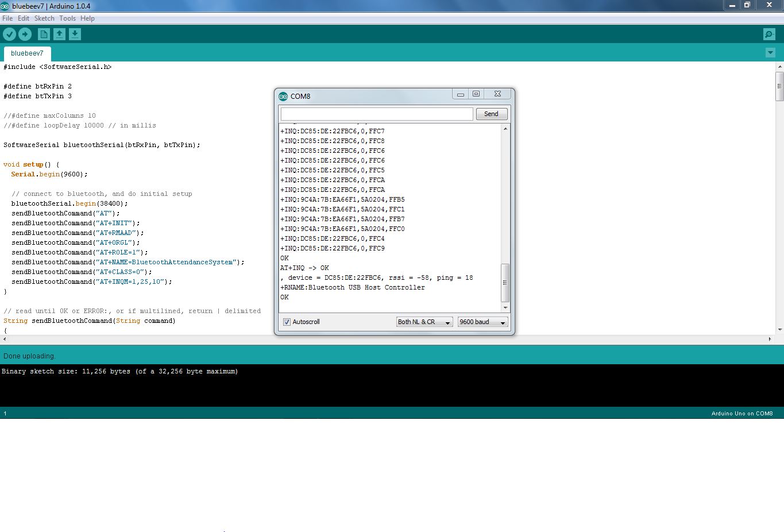Open the Tools menu
This screenshot has height=532, width=784.
67,18
